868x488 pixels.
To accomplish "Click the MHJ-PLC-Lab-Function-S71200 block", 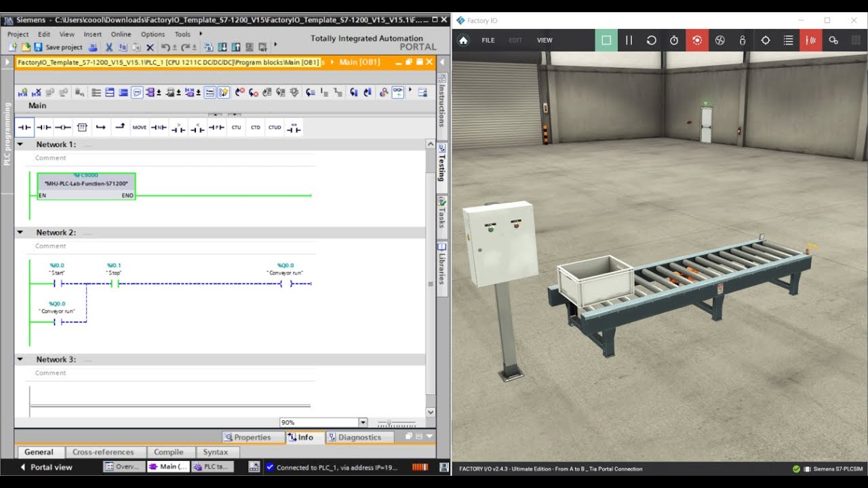I will (86, 186).
